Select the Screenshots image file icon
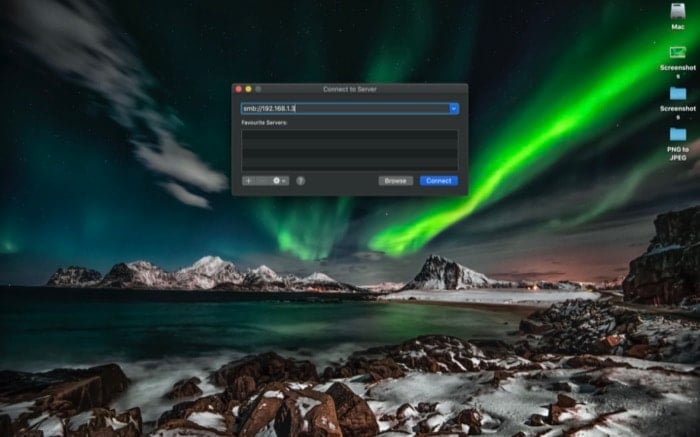 (x=678, y=61)
